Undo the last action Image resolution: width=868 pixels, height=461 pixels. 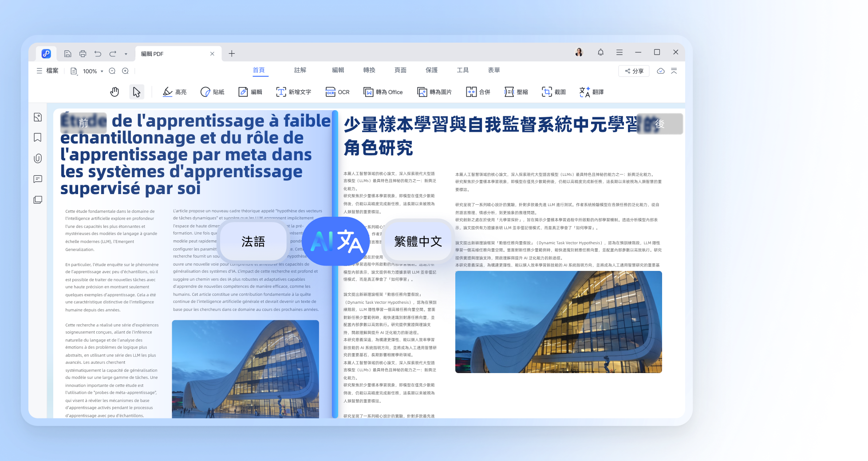(x=98, y=54)
